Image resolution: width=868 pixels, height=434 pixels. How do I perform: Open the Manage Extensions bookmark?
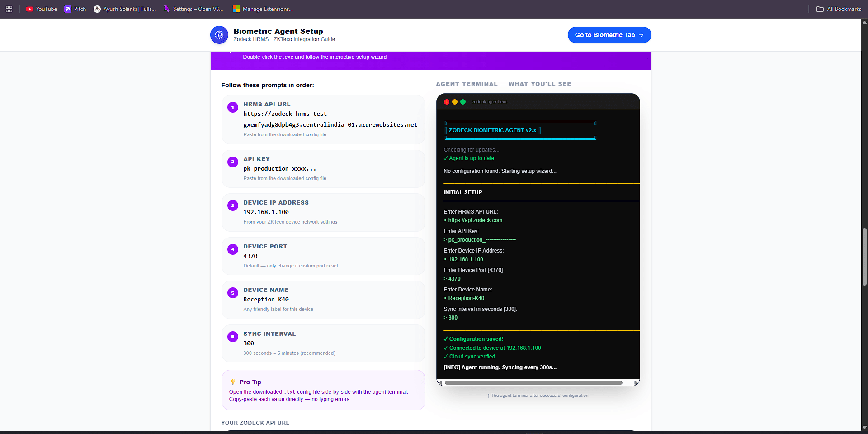pyautogui.click(x=263, y=9)
